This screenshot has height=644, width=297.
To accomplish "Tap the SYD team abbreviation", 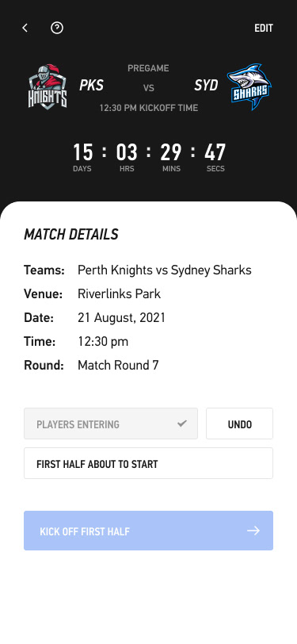I will [206, 86].
